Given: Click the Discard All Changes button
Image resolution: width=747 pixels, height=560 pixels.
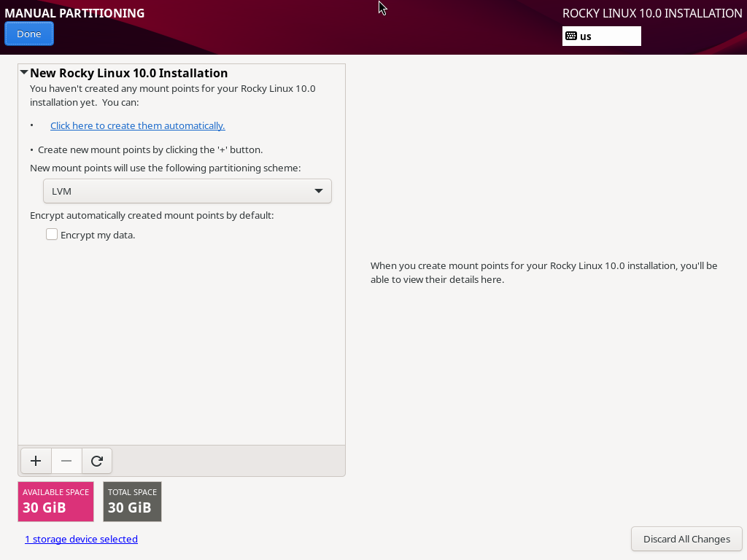Looking at the screenshot, I should tap(686, 539).
